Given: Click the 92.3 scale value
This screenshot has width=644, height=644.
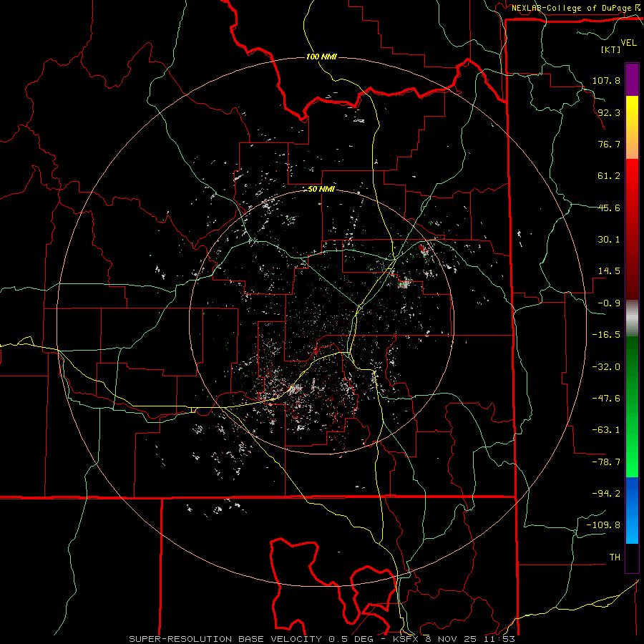Looking at the screenshot, I should pos(609,112).
